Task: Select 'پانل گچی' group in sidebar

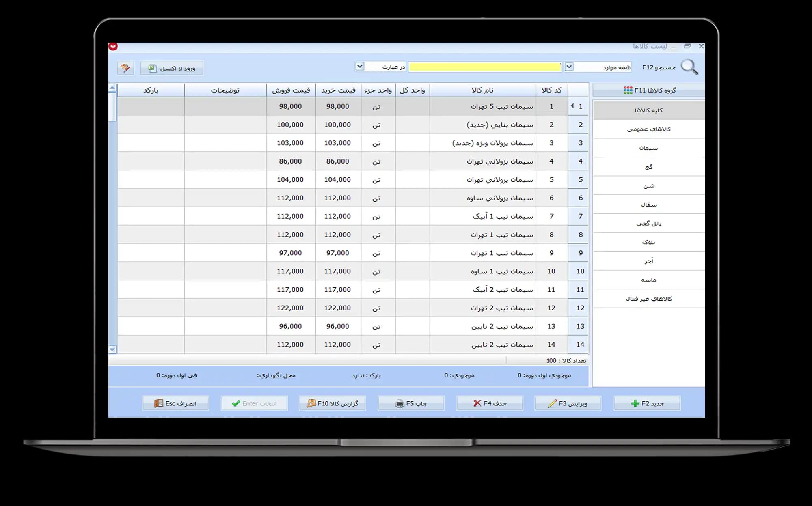Action: tap(649, 223)
